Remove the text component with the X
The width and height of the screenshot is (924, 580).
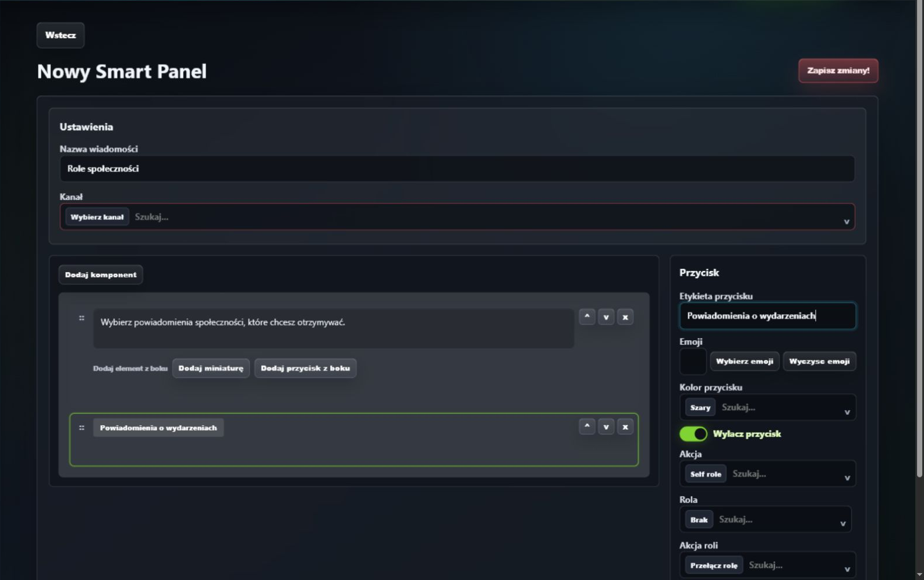(x=625, y=316)
